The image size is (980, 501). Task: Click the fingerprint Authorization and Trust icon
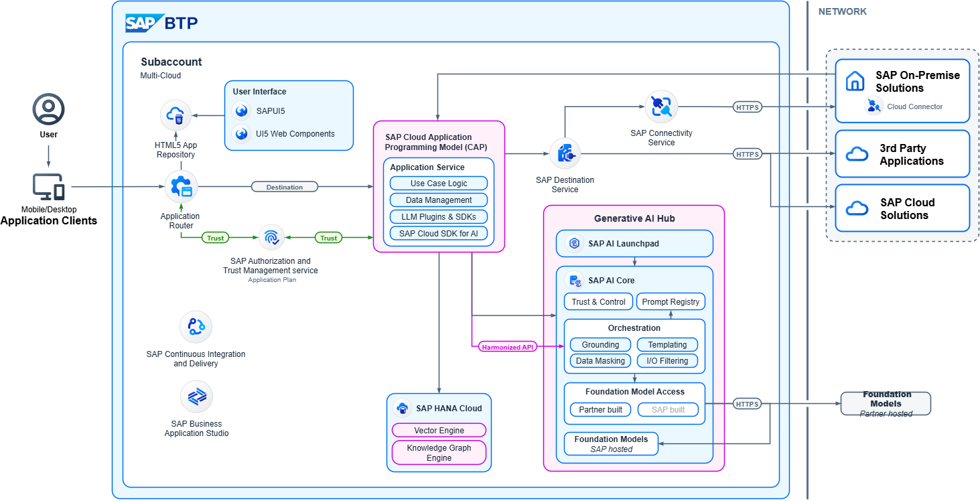click(271, 238)
